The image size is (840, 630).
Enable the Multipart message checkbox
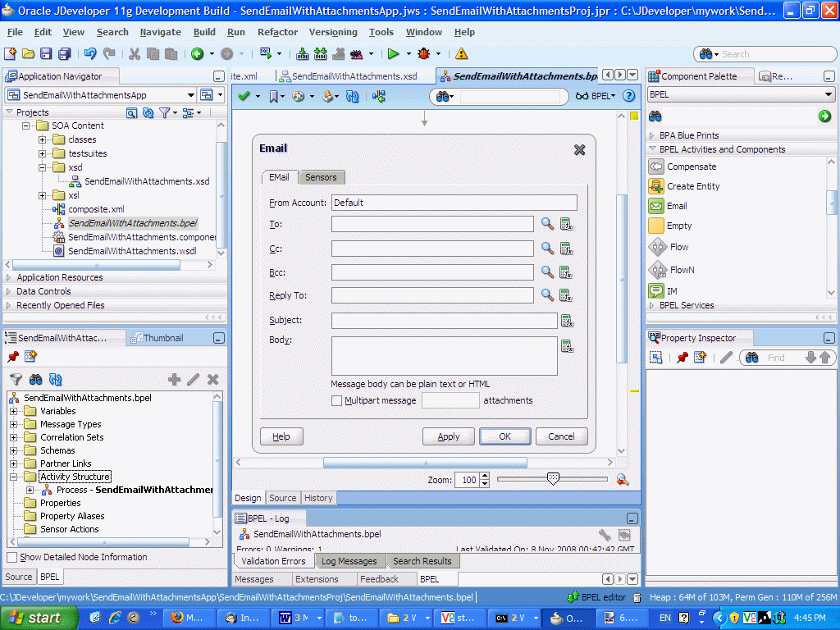click(336, 400)
